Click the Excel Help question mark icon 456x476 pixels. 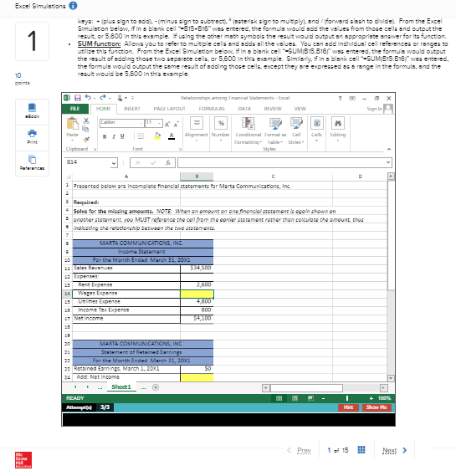(x=341, y=98)
